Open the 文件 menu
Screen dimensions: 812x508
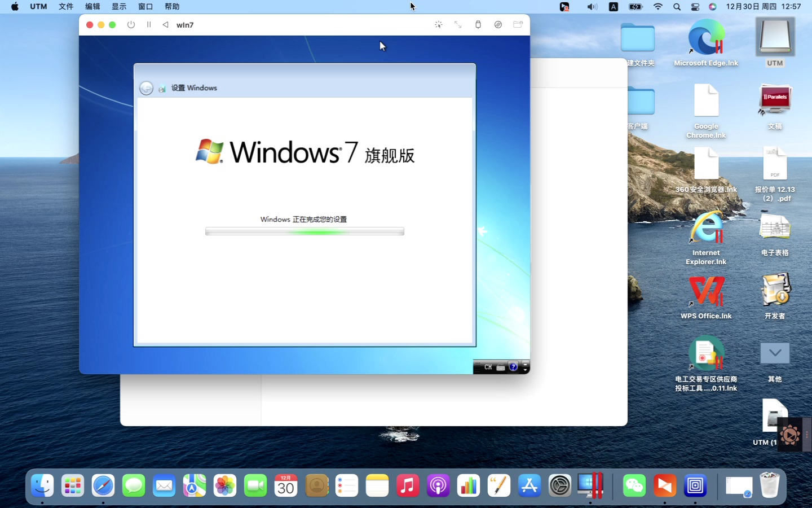(x=66, y=7)
